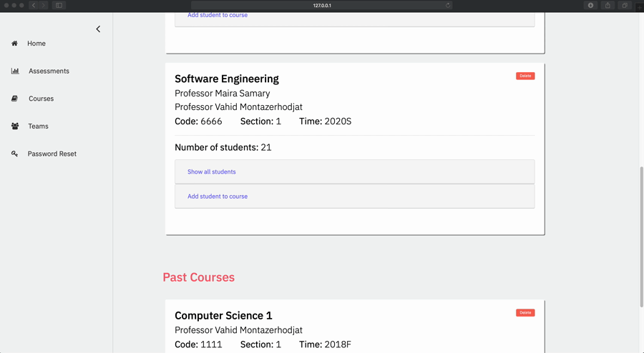Open the browser downloads icon
This screenshot has width=644, height=353.
[590, 5]
